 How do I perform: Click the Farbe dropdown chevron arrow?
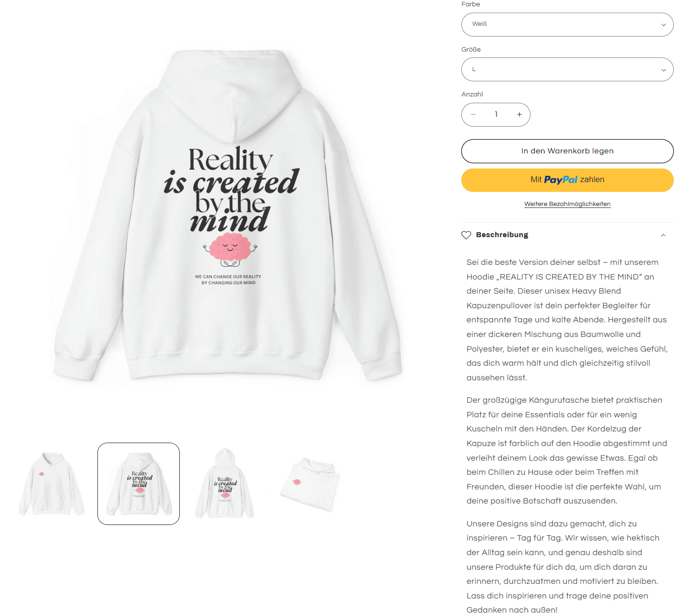664,25
